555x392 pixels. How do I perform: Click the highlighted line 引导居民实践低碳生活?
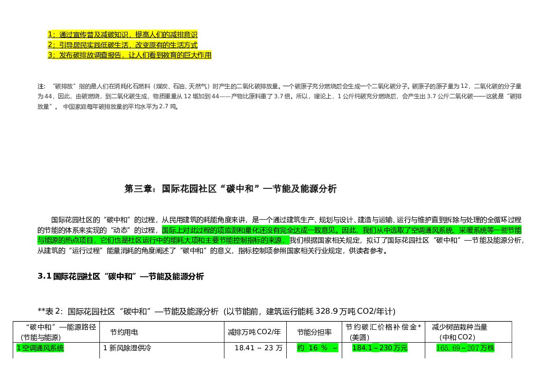pyautogui.click(x=125, y=45)
